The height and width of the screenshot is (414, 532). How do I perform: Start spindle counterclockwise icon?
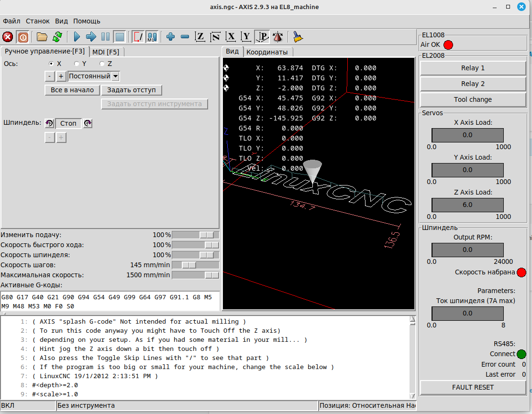tap(50, 123)
